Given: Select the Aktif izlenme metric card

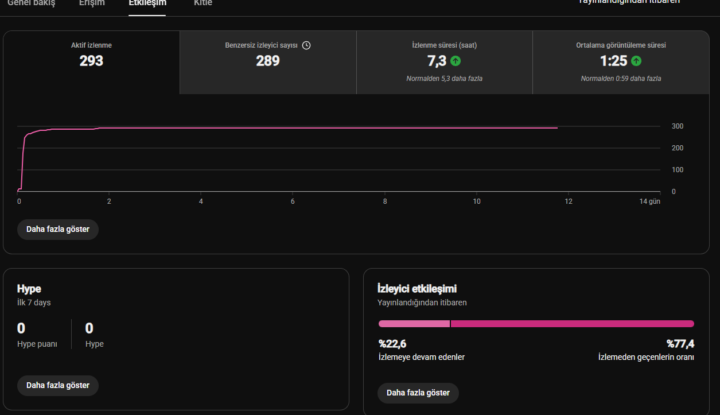Looking at the screenshot, I should (x=91, y=62).
